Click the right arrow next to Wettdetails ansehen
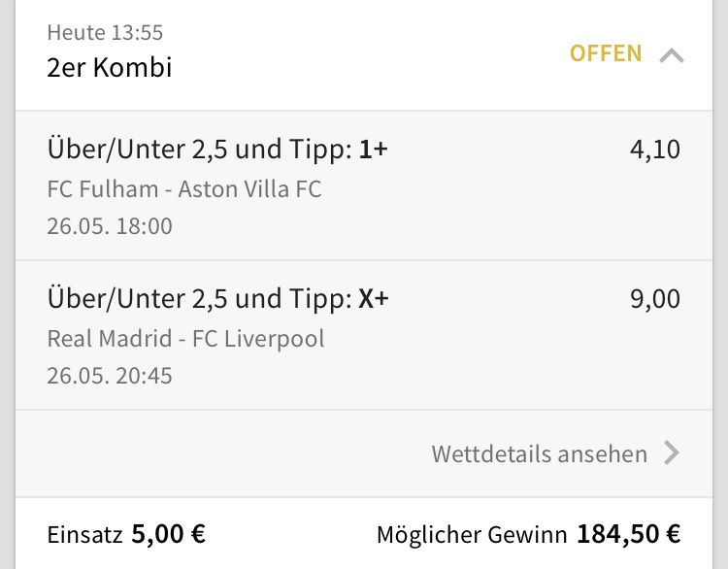728x569 pixels. pos(671,452)
